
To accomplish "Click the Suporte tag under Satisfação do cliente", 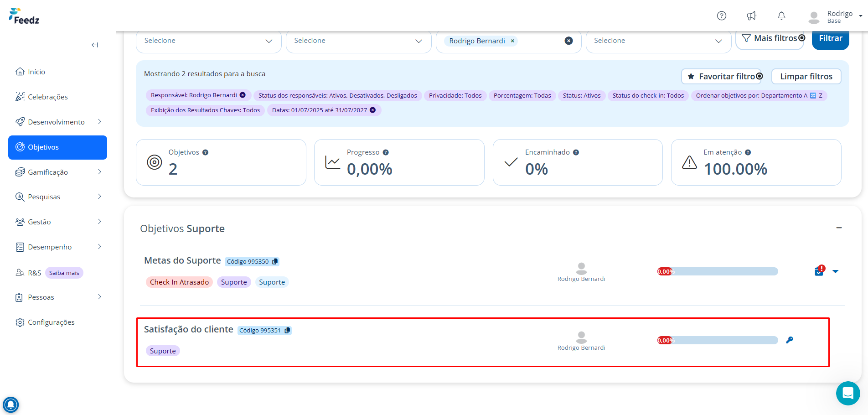I will click(x=163, y=351).
